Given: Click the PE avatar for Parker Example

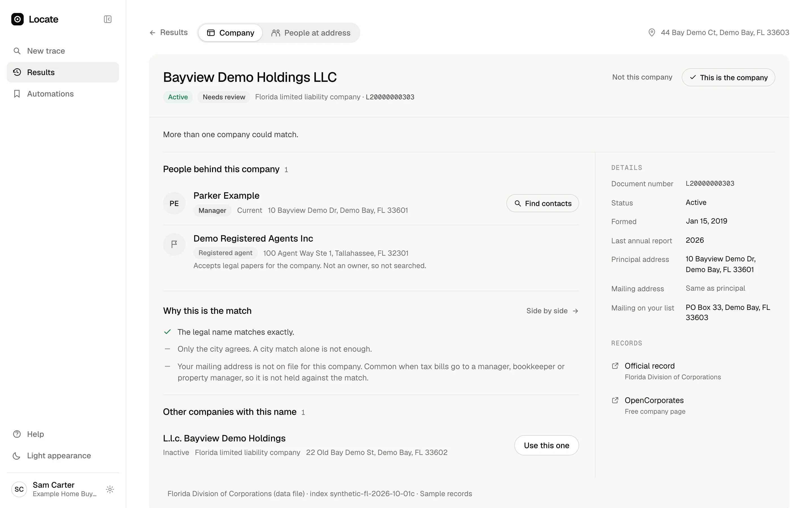Looking at the screenshot, I should pos(174,203).
